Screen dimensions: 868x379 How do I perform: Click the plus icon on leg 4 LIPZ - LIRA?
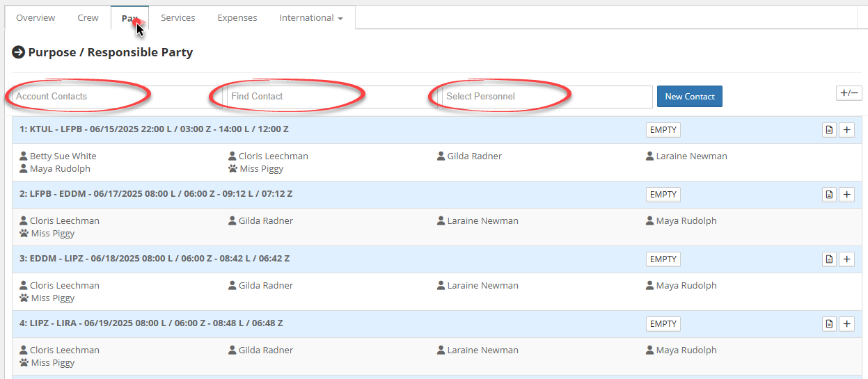(846, 324)
